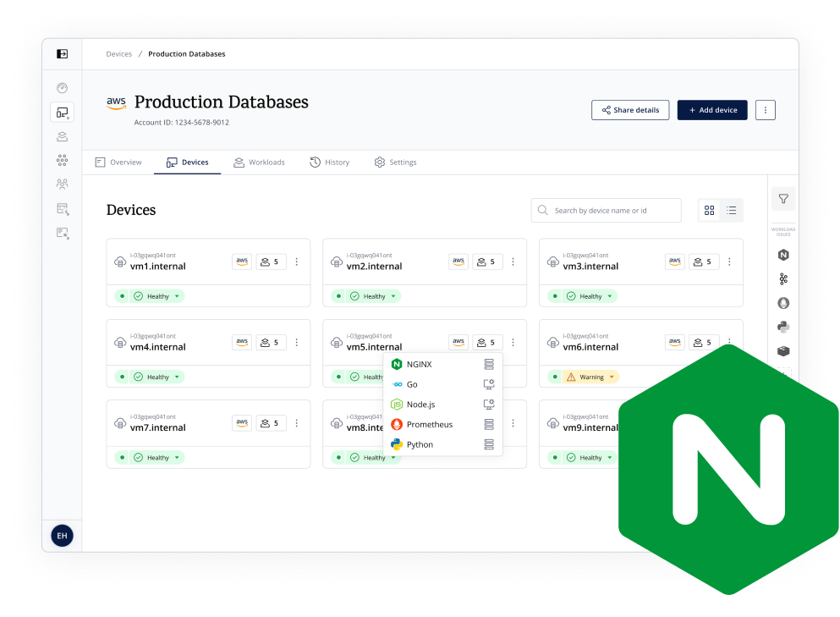Screen dimensions: 840x617
Task: Open the workloads icon in left sidebar
Action: click(62, 137)
